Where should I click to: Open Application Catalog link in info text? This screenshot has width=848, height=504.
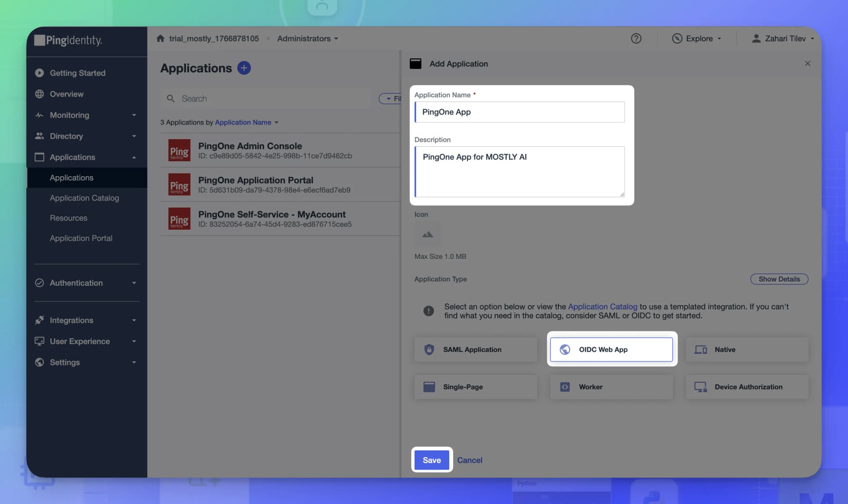pos(602,307)
